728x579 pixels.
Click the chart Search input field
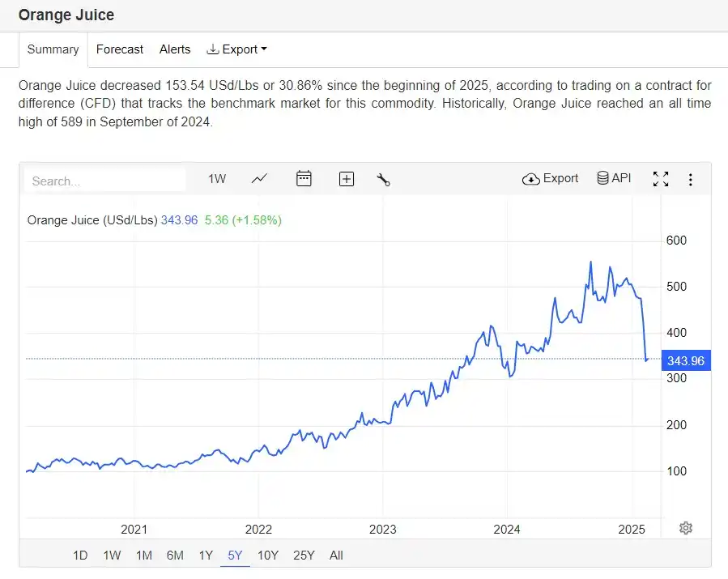tap(105, 181)
